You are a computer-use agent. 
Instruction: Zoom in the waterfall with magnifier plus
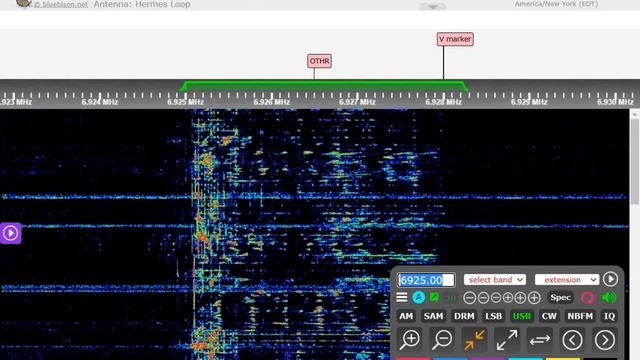pos(410,339)
